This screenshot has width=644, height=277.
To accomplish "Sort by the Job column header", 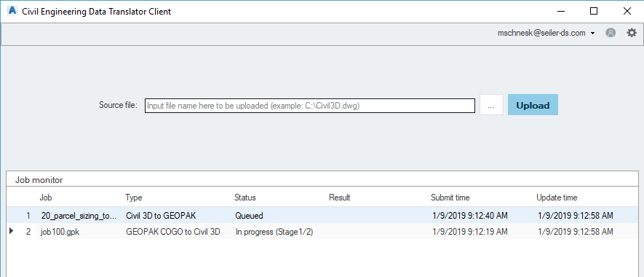I will coord(46,198).
